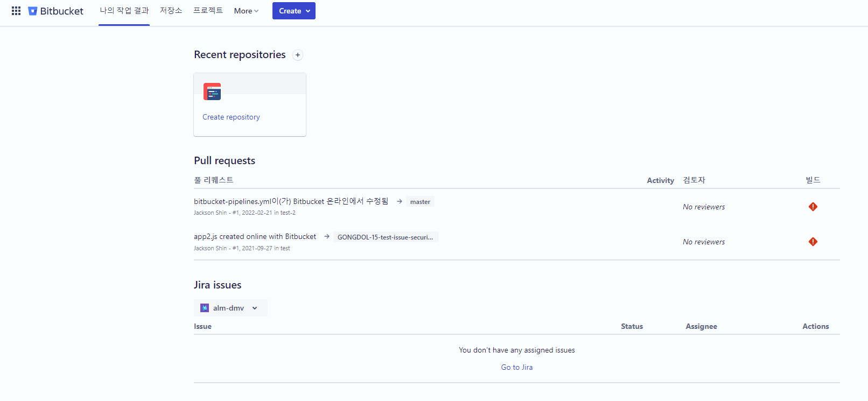Viewport: 868px width, 401px height.
Task: Click the alm-dmv project avatar icon
Action: [x=205, y=308]
